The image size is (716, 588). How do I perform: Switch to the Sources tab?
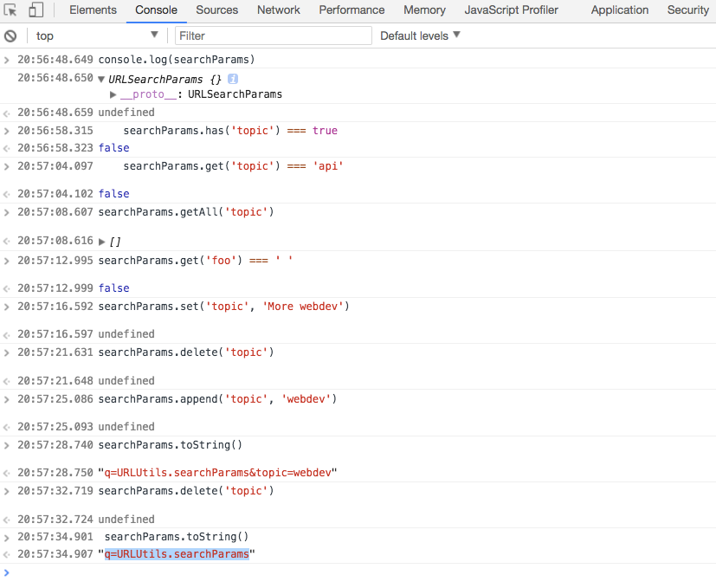217,10
